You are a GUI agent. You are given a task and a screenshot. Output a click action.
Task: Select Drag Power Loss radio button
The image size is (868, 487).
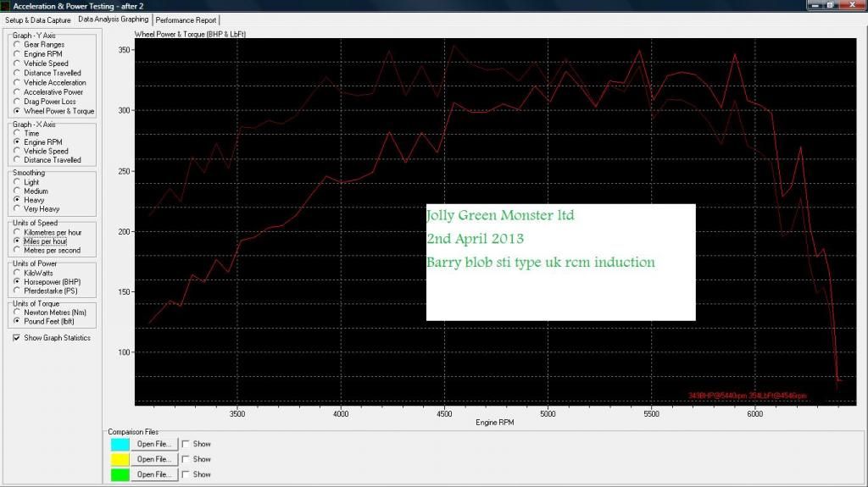[x=18, y=102]
